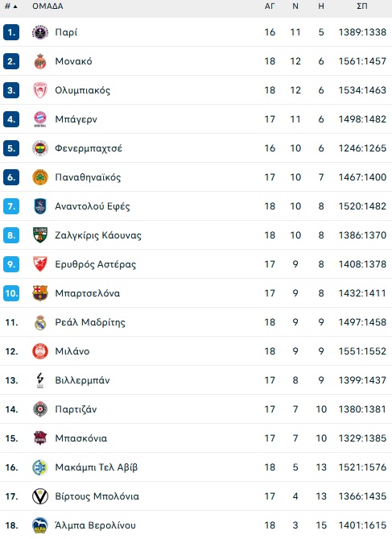Select the Βίρτους Μπολόνια V logo
The height and width of the screenshot is (539, 392).
click(40, 497)
